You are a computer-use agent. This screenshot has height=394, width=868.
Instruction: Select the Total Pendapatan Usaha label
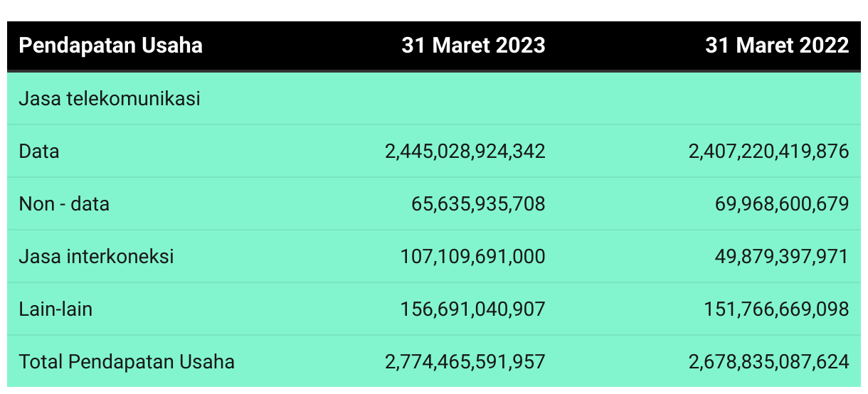click(x=127, y=361)
